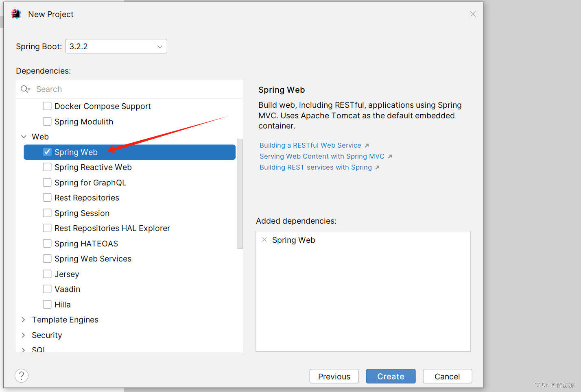Enable Spring Web Services

pyautogui.click(x=47, y=259)
